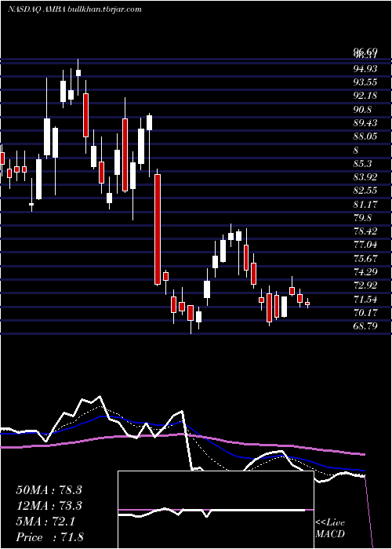Click the large red candlestick dropping to 73
The width and height of the screenshot is (392, 549).
coord(158,229)
